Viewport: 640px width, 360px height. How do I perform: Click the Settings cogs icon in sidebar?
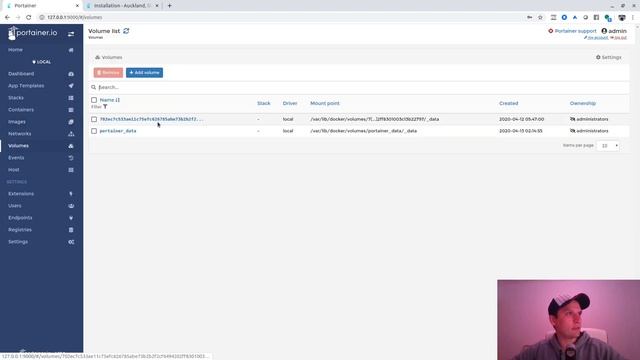click(x=71, y=242)
